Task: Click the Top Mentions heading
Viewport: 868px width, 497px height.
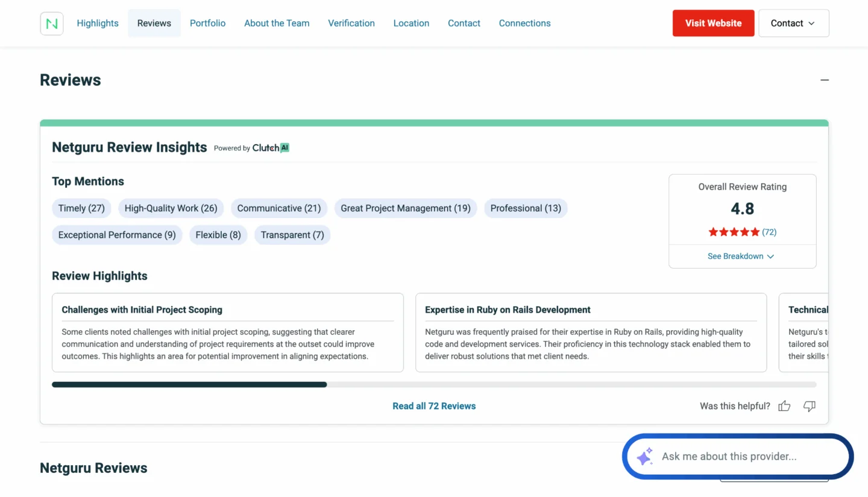Action: click(88, 181)
